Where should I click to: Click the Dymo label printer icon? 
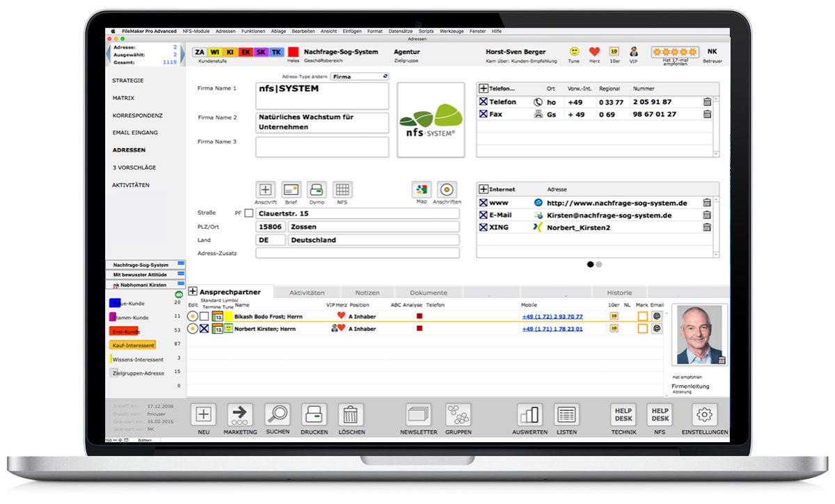(x=317, y=190)
